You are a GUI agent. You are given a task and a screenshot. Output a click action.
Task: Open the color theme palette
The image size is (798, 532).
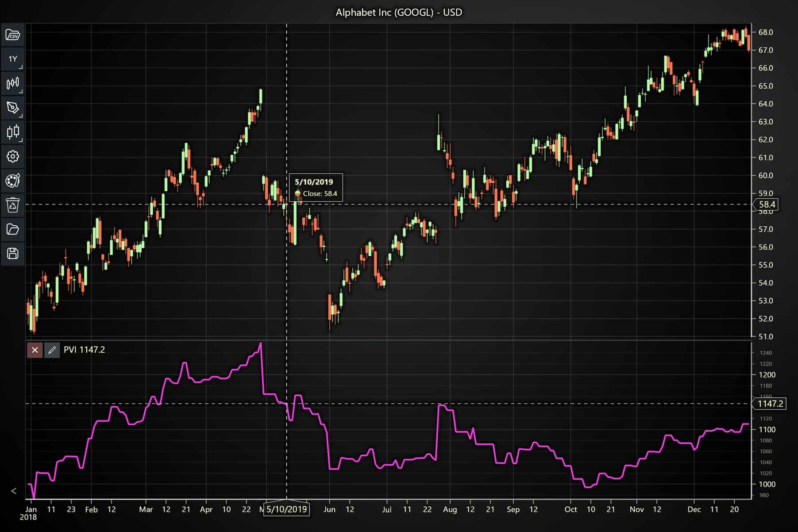[x=12, y=181]
